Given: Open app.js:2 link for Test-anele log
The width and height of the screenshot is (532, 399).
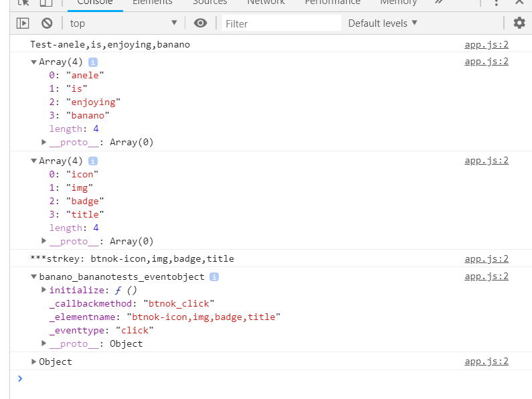Looking at the screenshot, I should (486, 45).
